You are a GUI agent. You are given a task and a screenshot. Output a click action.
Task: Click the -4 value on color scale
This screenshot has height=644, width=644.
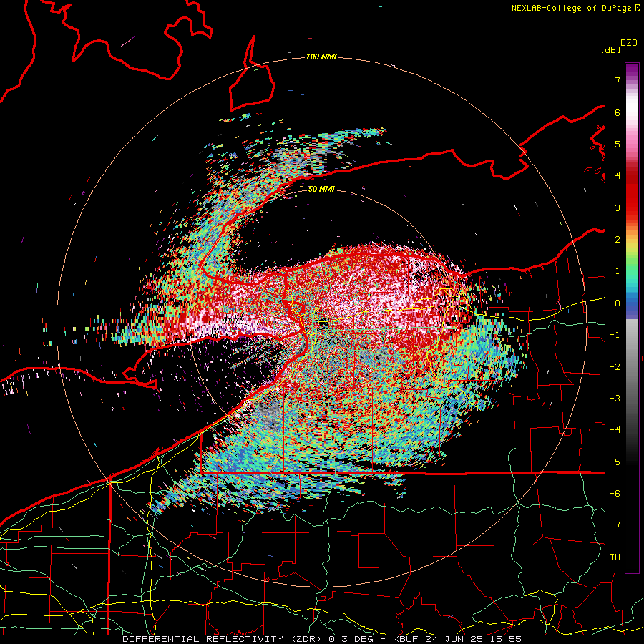pos(615,430)
